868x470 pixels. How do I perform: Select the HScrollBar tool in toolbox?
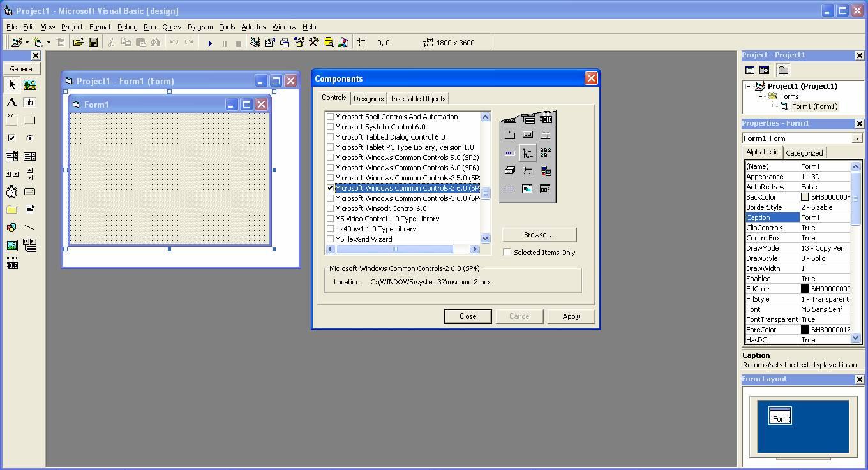pos(11,174)
